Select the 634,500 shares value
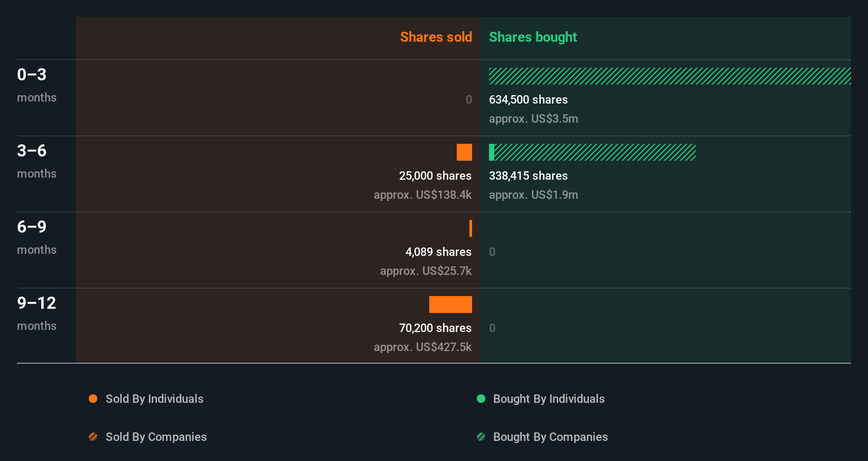Screen dimensions: 868x461 [x=528, y=100]
